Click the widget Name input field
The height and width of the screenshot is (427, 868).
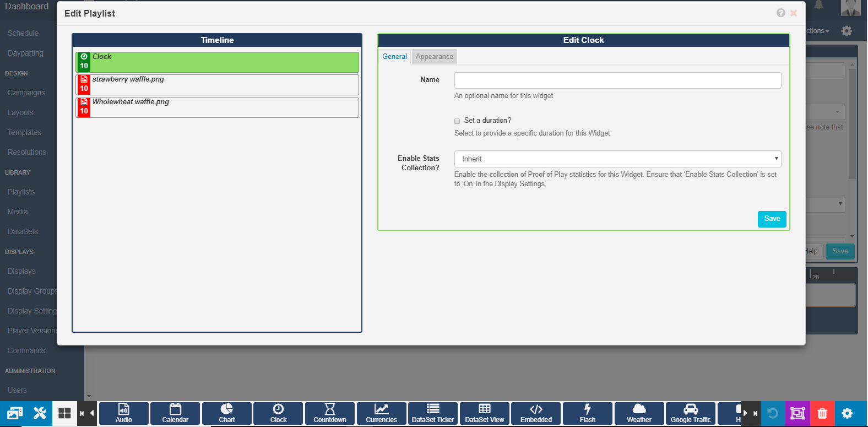(617, 80)
